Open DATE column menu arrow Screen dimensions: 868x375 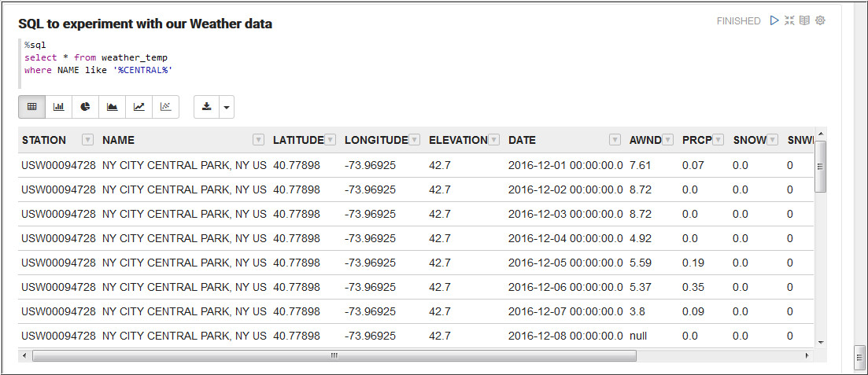tap(615, 140)
